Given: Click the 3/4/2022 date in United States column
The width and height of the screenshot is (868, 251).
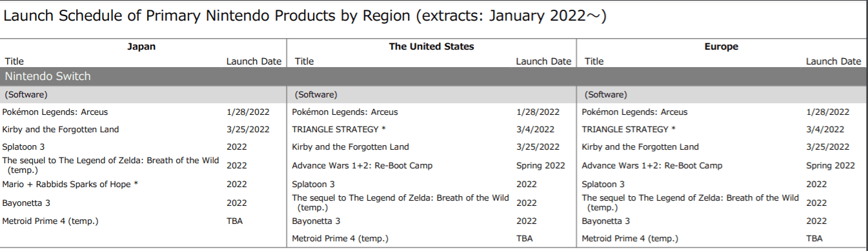Looking at the screenshot, I should tap(535, 130).
